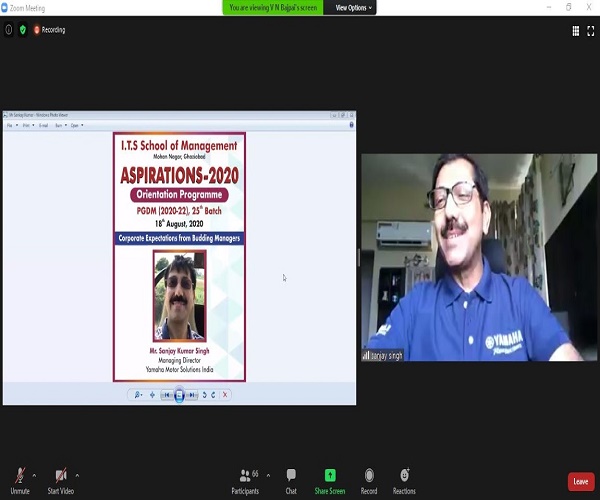Delete the photo with red X
The height and width of the screenshot is (500, 600).
click(x=225, y=395)
